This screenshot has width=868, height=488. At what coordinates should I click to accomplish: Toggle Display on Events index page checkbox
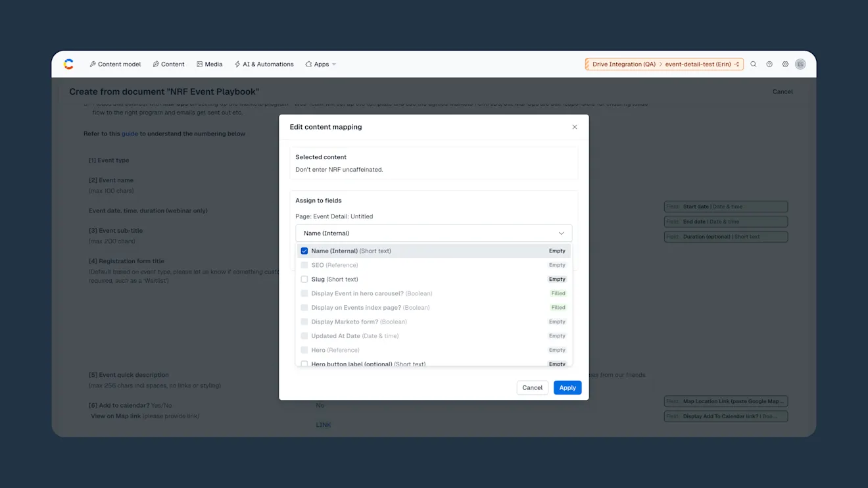point(304,308)
